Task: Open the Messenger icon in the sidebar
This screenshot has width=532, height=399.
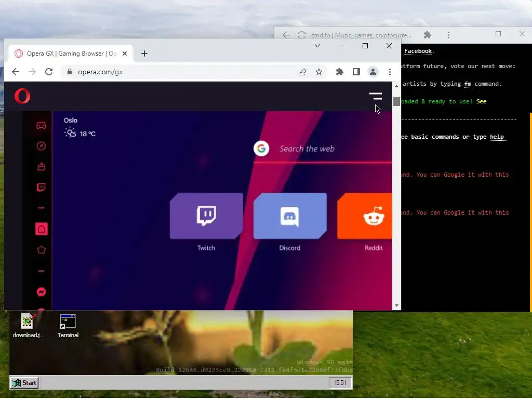Action: (41, 292)
